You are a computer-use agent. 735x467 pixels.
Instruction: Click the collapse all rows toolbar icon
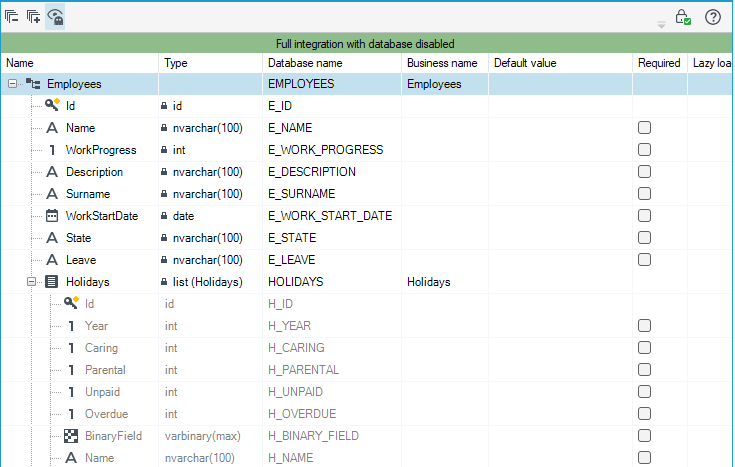(x=12, y=17)
